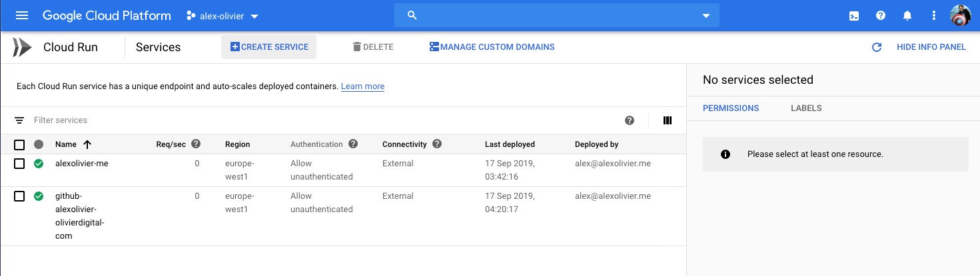
Task: Refresh the services list
Action: [877, 47]
